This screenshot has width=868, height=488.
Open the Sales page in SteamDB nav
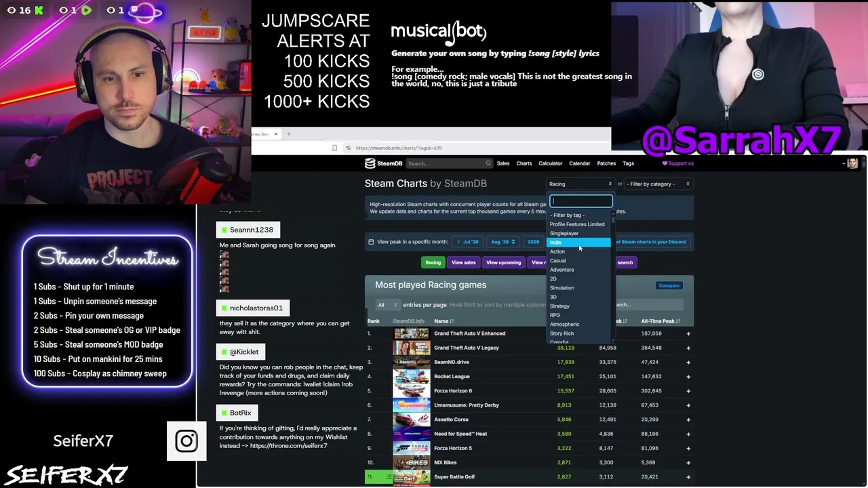pyautogui.click(x=503, y=163)
